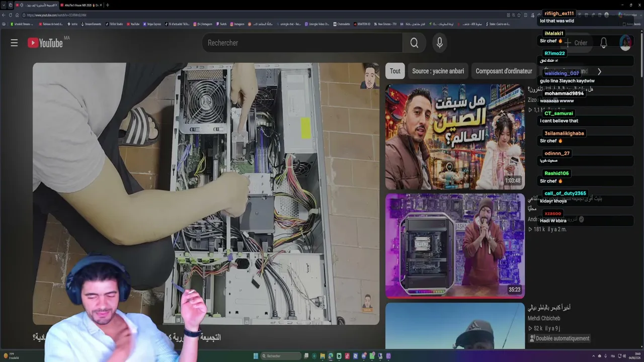Viewport: 644px width, 362px height.
Task: Open the YouTube account avatar menu
Action: tap(625, 43)
